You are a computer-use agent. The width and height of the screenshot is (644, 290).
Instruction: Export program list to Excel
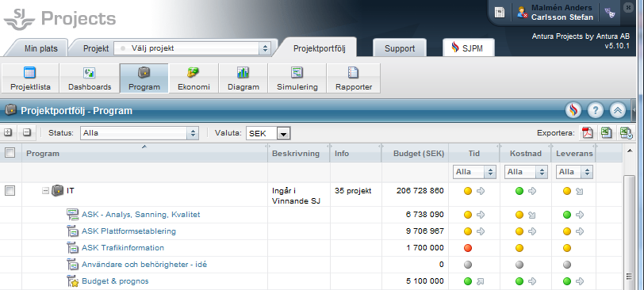point(606,132)
